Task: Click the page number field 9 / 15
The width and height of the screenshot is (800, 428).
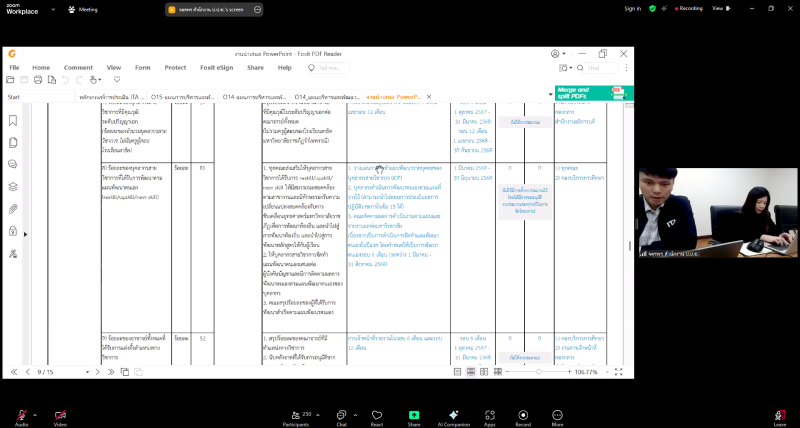Action: pyautogui.click(x=46, y=372)
